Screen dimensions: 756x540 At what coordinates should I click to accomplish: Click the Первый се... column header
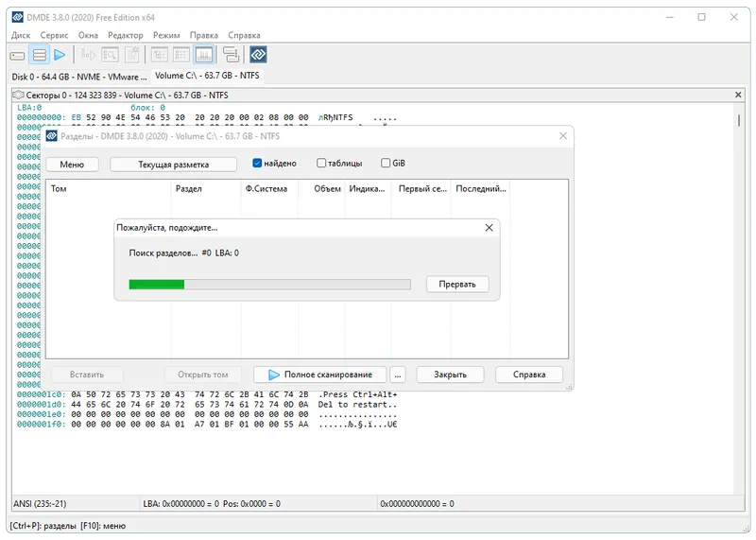(x=421, y=189)
